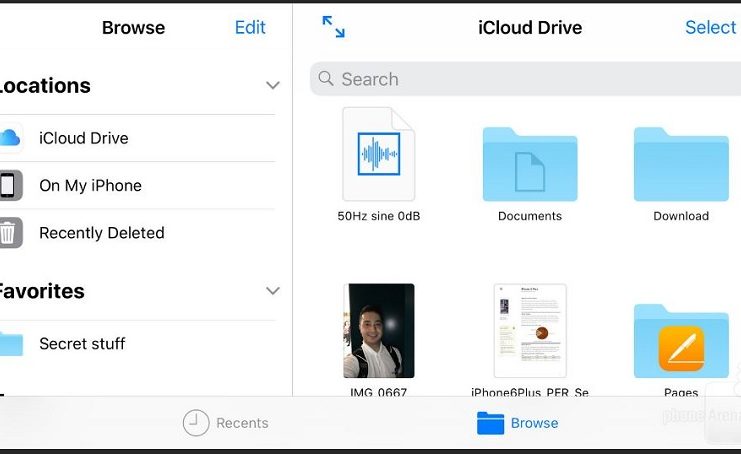Collapse the Locations section chevron
Viewport: 741px width, 454px height.
[272, 86]
